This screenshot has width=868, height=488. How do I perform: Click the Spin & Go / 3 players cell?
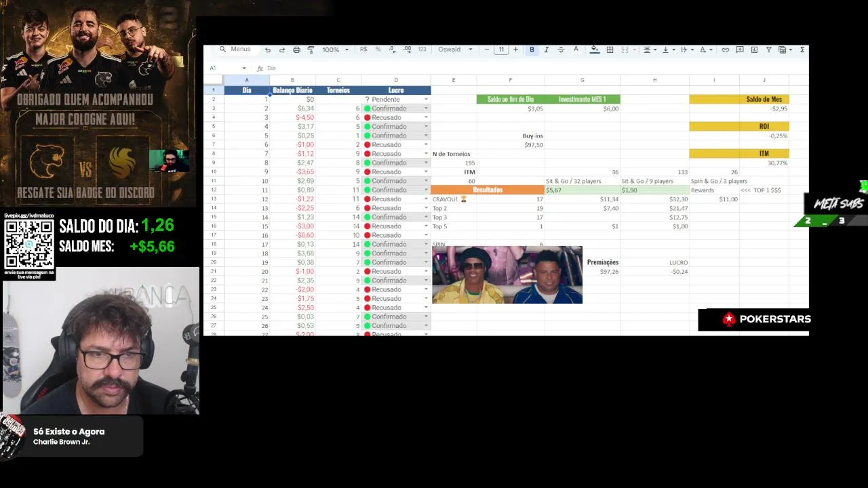719,181
